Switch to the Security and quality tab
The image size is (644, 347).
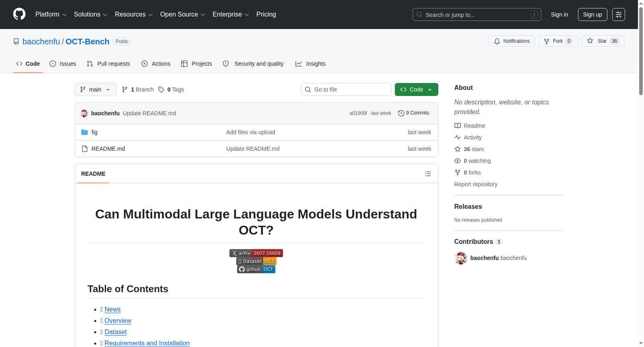(x=253, y=64)
